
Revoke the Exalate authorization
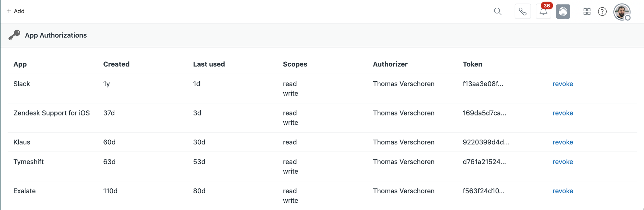click(563, 191)
